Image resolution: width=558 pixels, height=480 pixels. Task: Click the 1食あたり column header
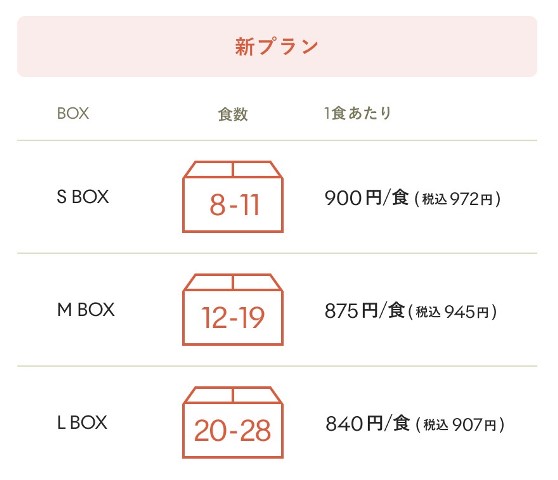(357, 114)
